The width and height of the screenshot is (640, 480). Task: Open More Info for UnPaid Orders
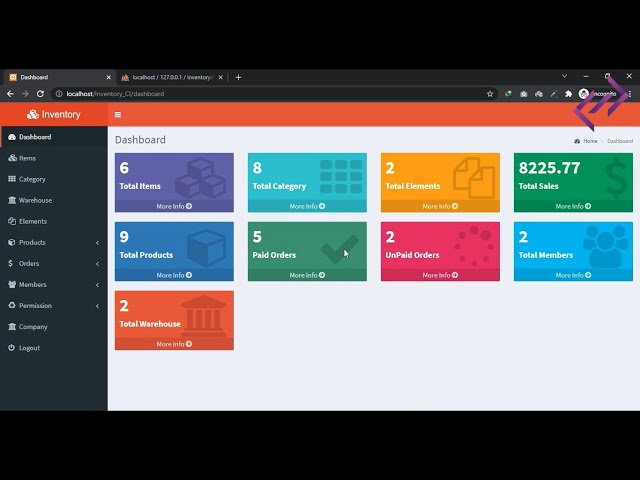pos(440,276)
